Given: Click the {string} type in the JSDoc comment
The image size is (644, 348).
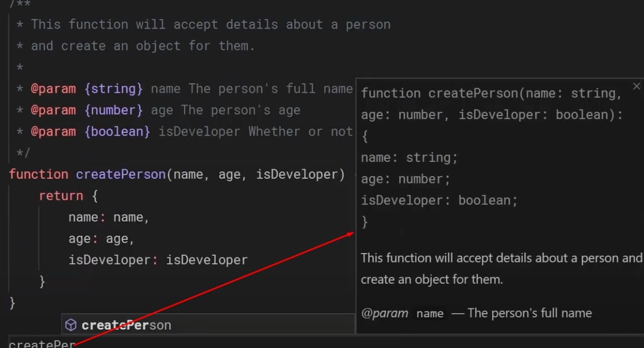Looking at the screenshot, I should click(113, 89).
